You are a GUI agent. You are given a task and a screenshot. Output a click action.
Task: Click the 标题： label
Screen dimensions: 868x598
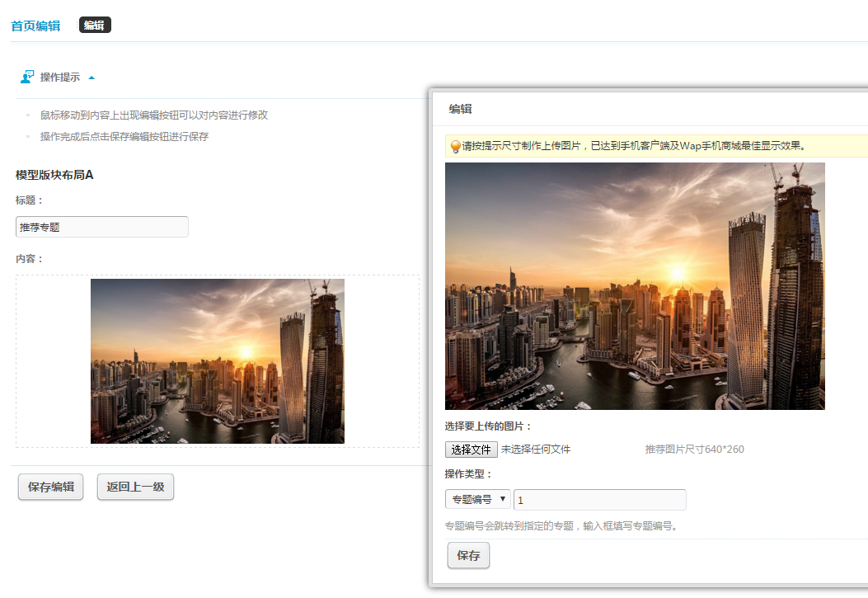pos(30,200)
